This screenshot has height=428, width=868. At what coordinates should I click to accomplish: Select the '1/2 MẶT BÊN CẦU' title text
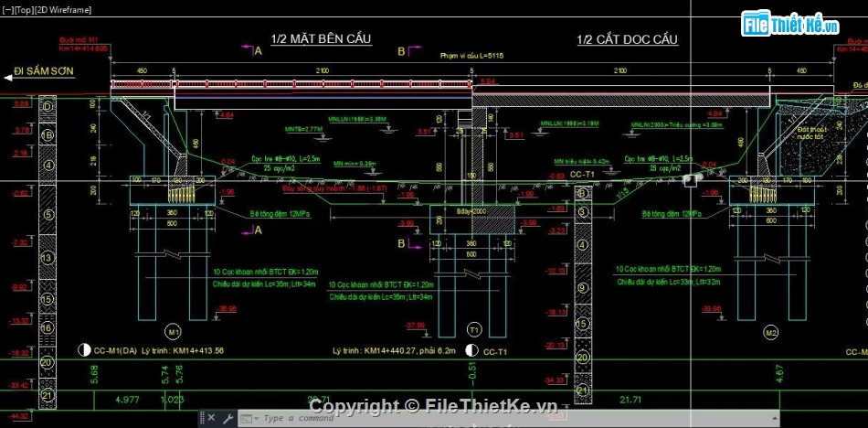pos(321,38)
